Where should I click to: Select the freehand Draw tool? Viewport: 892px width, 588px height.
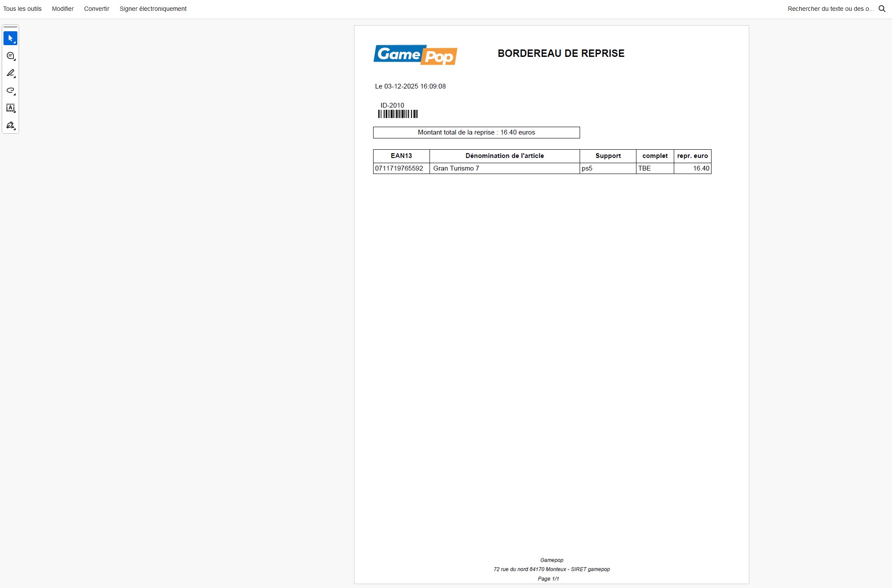[x=10, y=91]
